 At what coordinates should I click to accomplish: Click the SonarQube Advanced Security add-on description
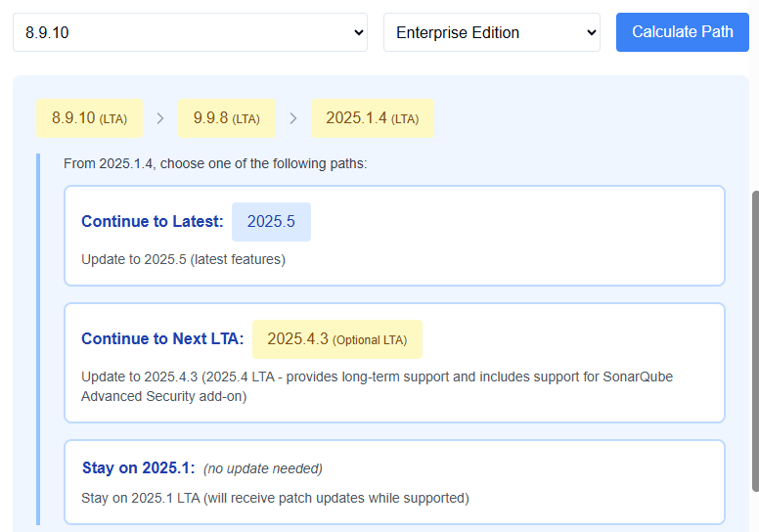click(x=377, y=386)
